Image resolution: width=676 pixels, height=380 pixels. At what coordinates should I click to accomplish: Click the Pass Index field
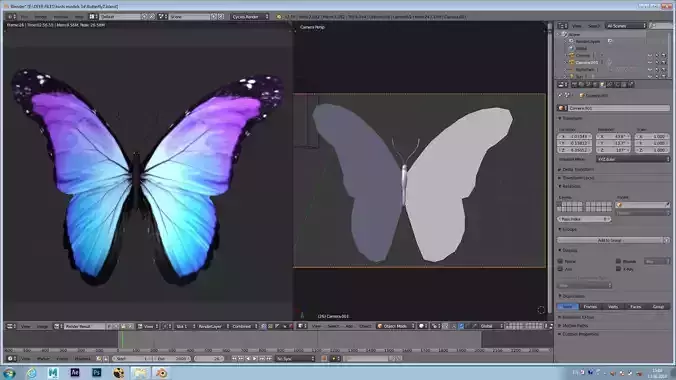(584, 219)
